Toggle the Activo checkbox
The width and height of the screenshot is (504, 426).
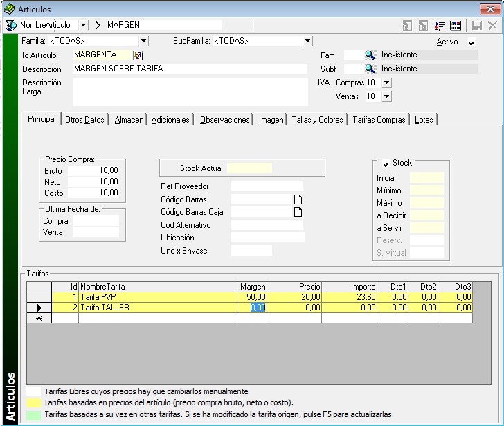[x=471, y=42]
